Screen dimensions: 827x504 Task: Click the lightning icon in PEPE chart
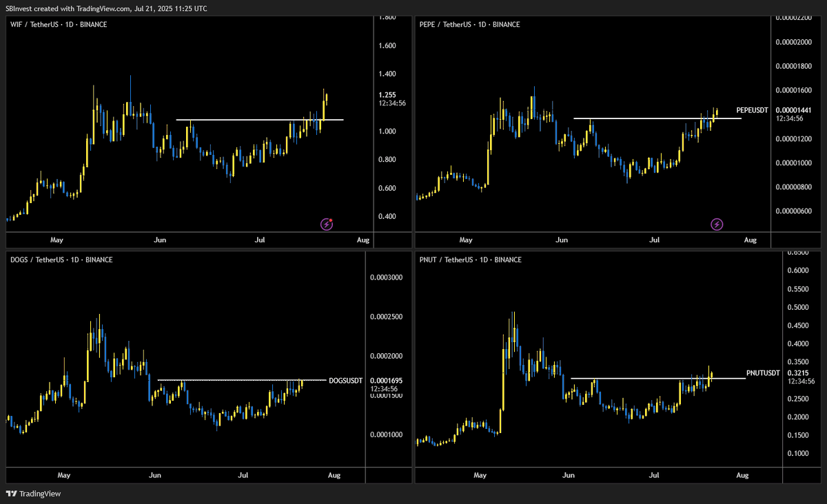[717, 224]
